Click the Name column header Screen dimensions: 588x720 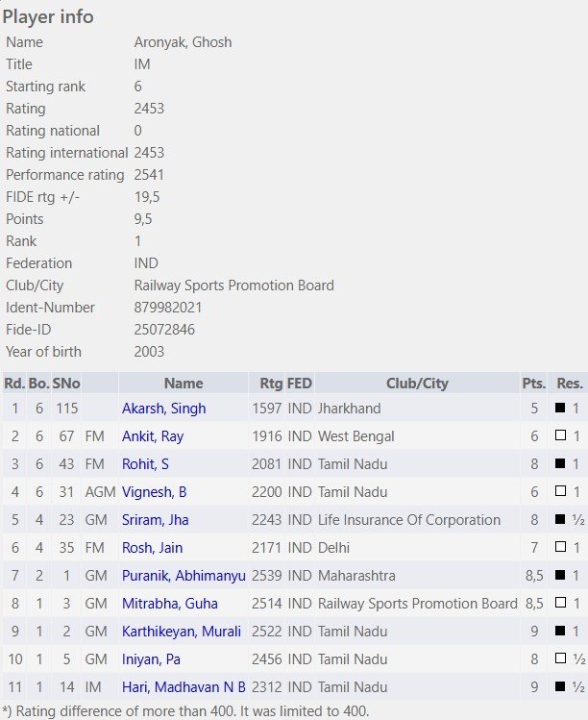(184, 383)
